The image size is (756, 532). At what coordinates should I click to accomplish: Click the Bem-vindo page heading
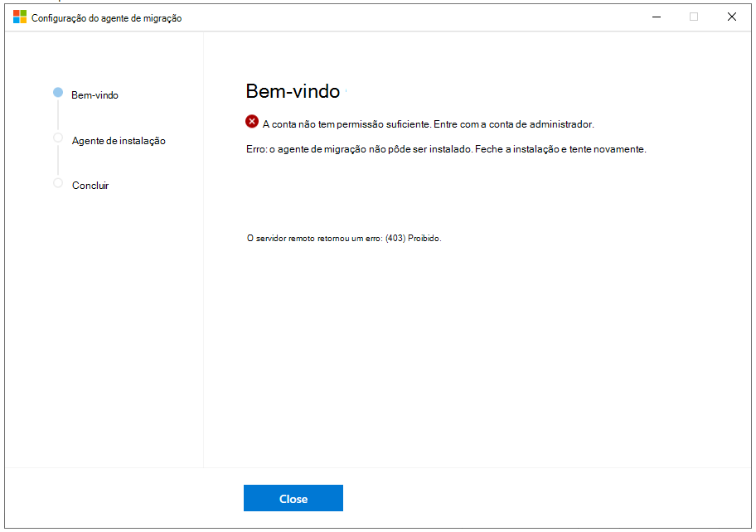(x=293, y=91)
